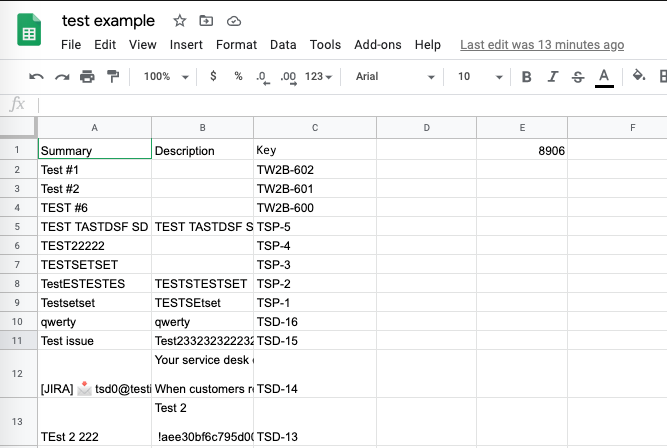The width and height of the screenshot is (667, 448).
Task: Select the 'TW2B-601' cell
Action: 315,188
